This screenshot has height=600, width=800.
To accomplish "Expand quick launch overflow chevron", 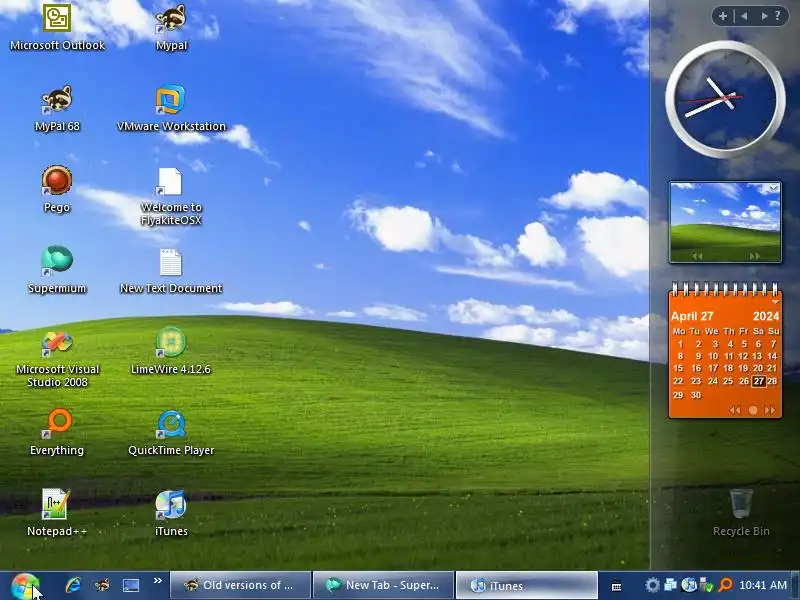I will [157, 581].
